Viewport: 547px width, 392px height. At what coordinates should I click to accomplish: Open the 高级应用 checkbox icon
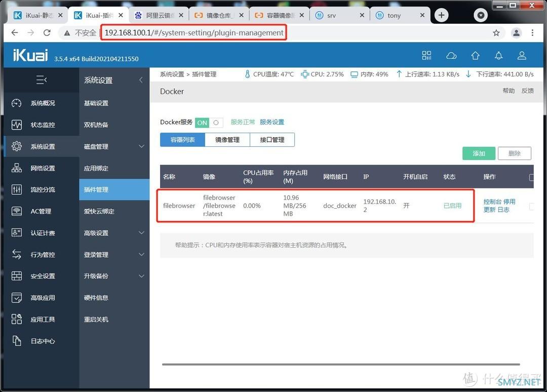16,298
